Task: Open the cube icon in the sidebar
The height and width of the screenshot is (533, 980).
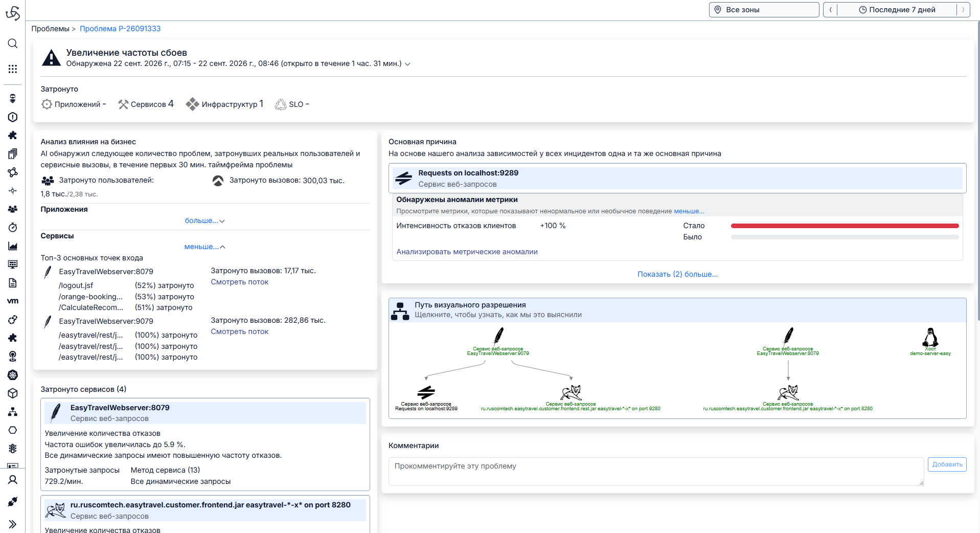Action: tap(13, 393)
